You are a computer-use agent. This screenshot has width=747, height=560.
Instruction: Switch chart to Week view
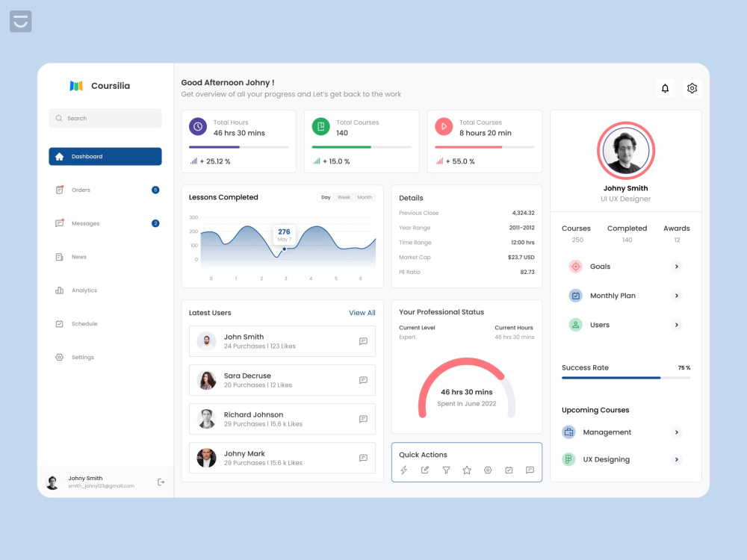click(x=344, y=197)
